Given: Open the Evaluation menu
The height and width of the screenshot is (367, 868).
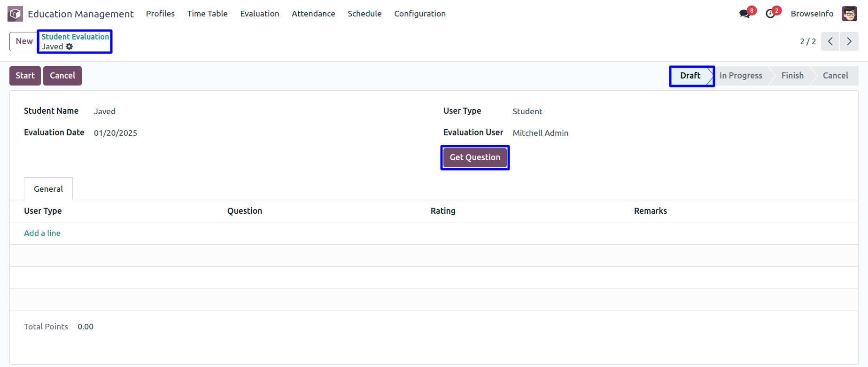Looking at the screenshot, I should (x=260, y=14).
